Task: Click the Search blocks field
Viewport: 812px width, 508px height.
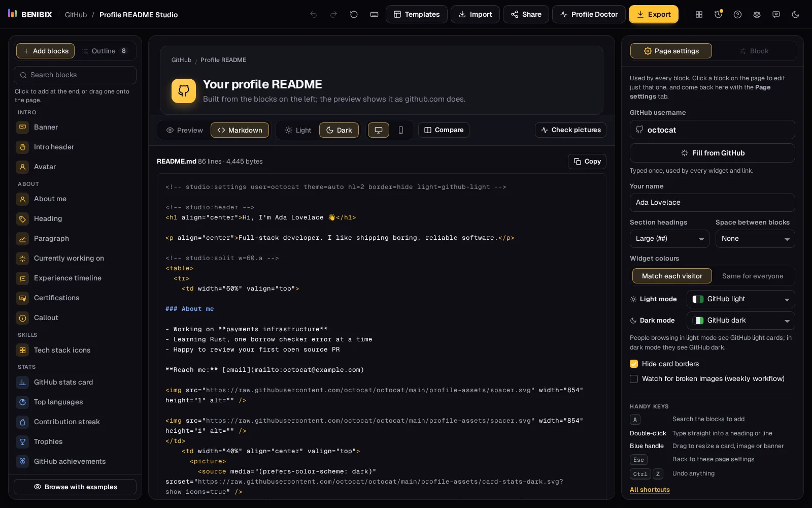Action: click(75, 75)
